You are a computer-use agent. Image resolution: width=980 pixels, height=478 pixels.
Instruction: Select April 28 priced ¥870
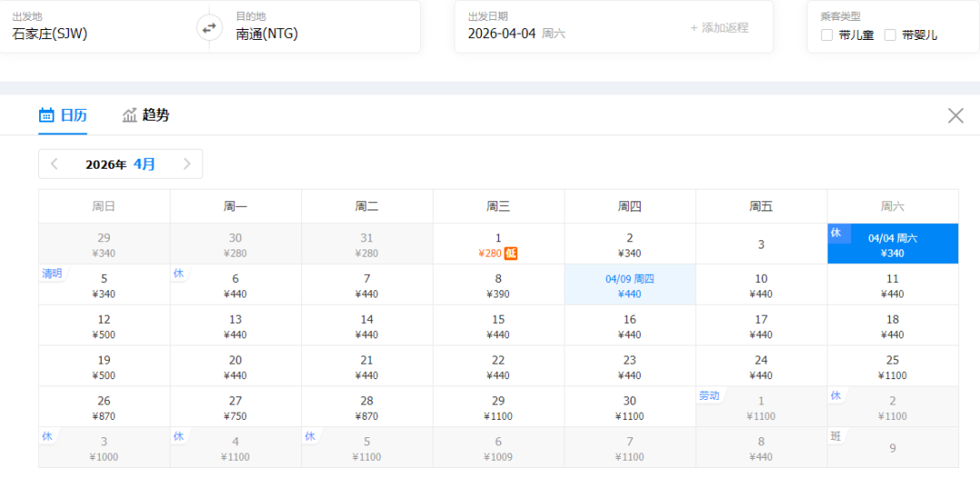[367, 406]
